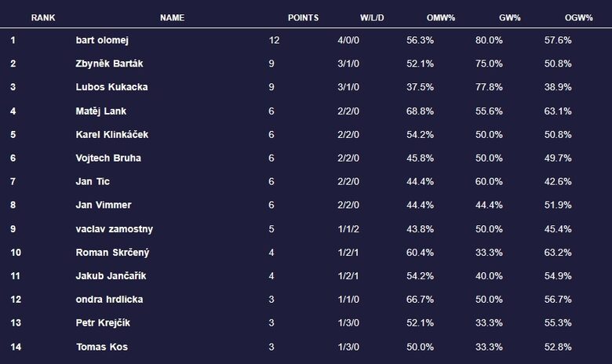Select player Zbyněk Barták
The width and height of the screenshot is (612, 364).
[x=108, y=64]
